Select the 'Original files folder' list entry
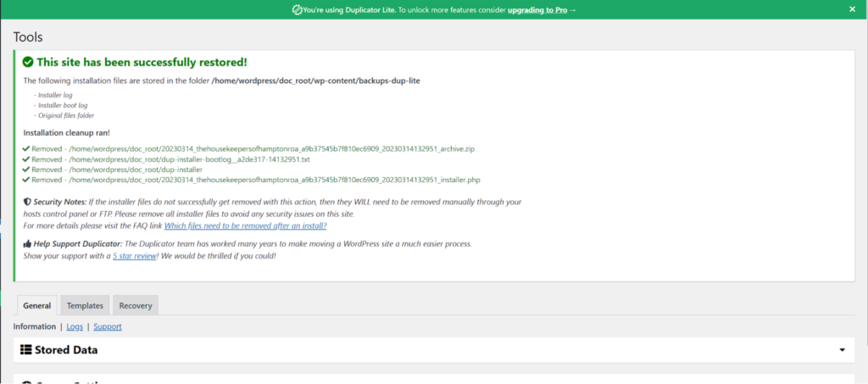This screenshot has width=868, height=384. click(x=64, y=115)
